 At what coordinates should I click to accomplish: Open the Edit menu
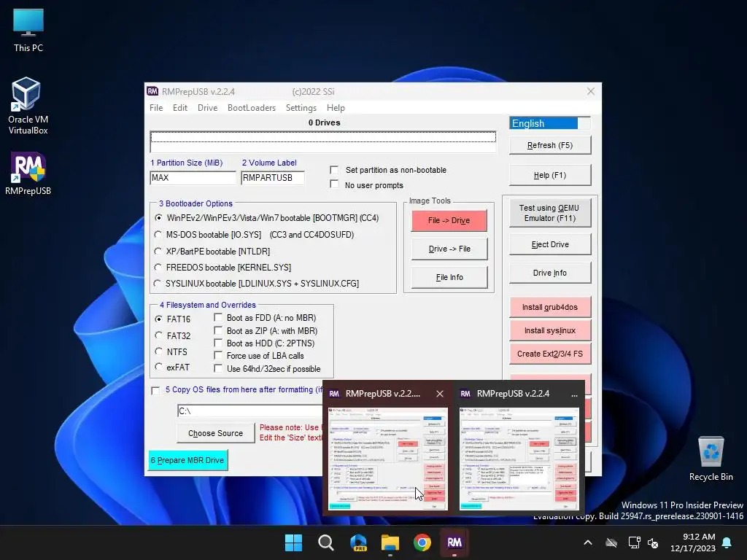pyautogui.click(x=180, y=108)
